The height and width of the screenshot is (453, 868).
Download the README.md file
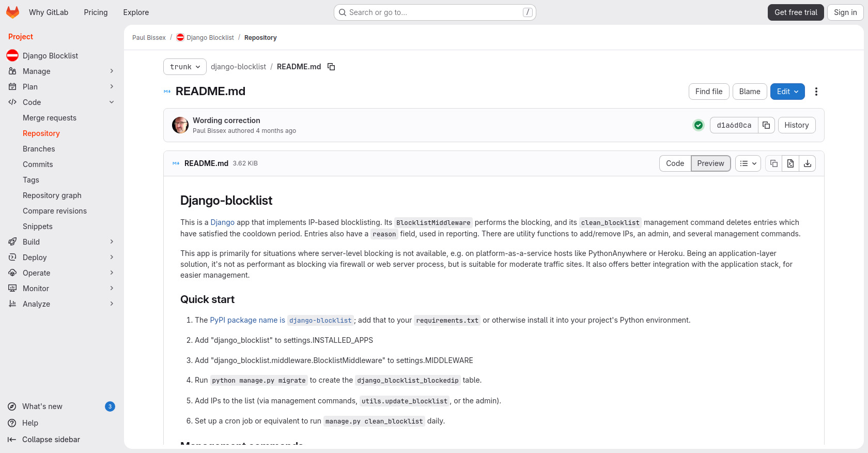(x=808, y=163)
